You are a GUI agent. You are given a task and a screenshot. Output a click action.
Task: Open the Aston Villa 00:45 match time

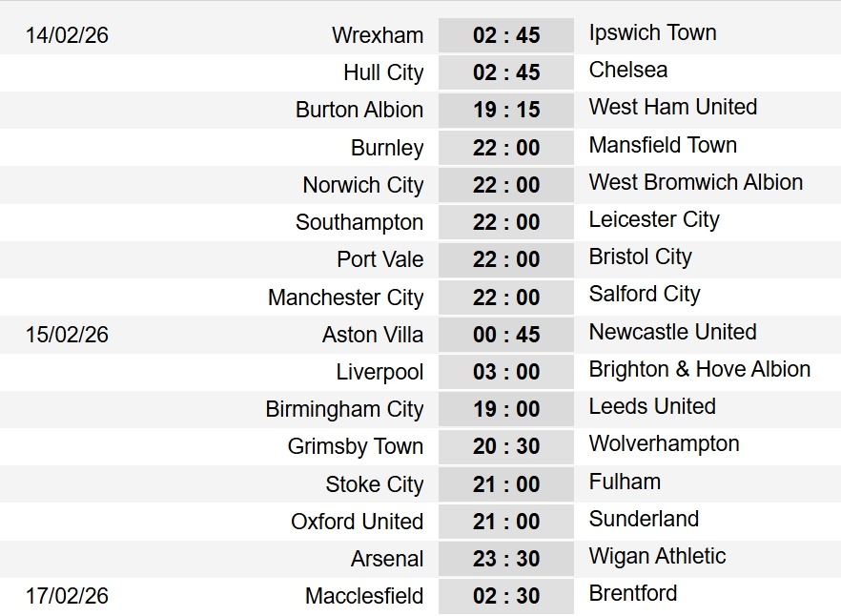point(505,335)
